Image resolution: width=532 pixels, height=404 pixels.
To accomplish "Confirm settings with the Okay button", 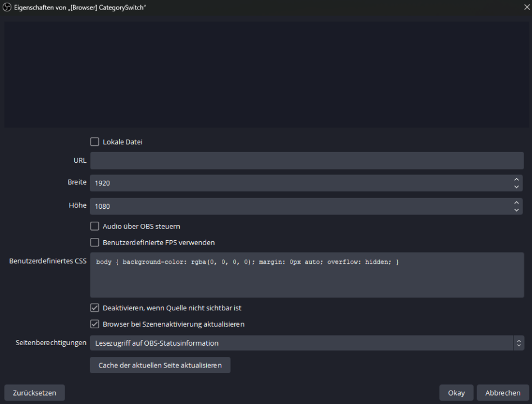I will pos(456,393).
